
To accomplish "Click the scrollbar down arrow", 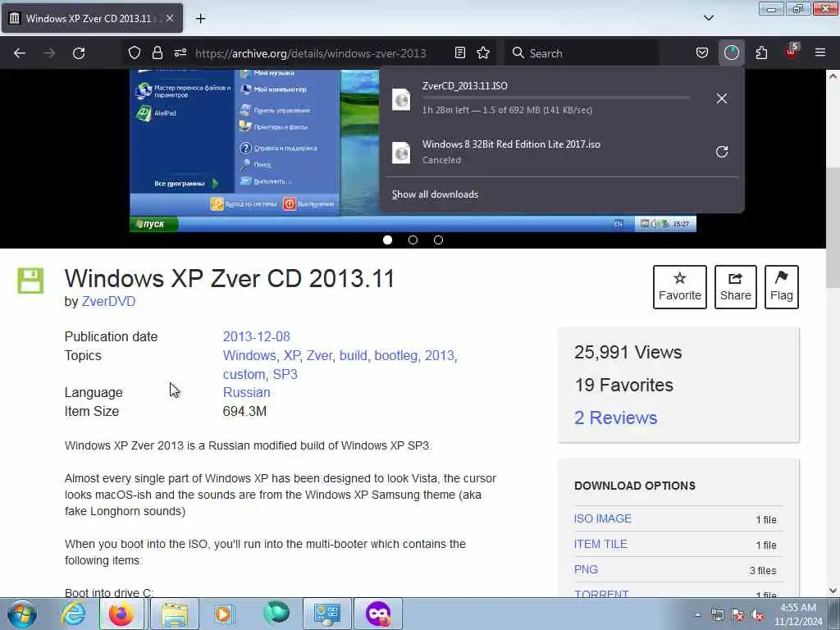I will [833, 591].
